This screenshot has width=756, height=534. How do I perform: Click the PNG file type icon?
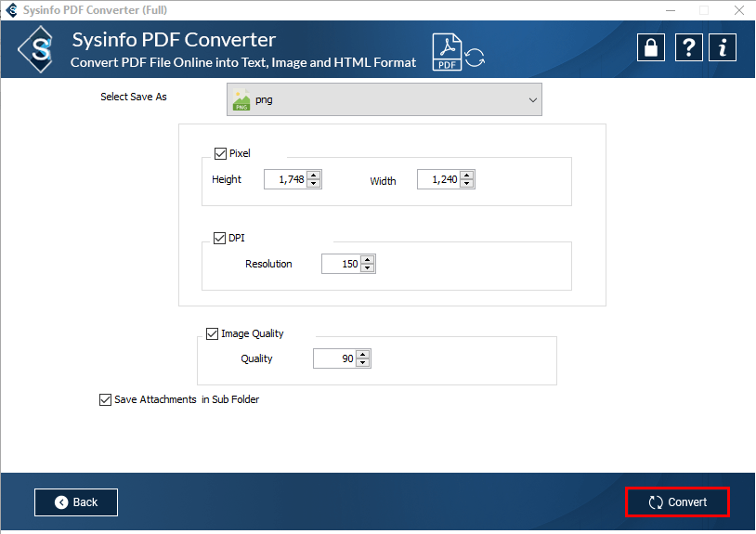241,99
